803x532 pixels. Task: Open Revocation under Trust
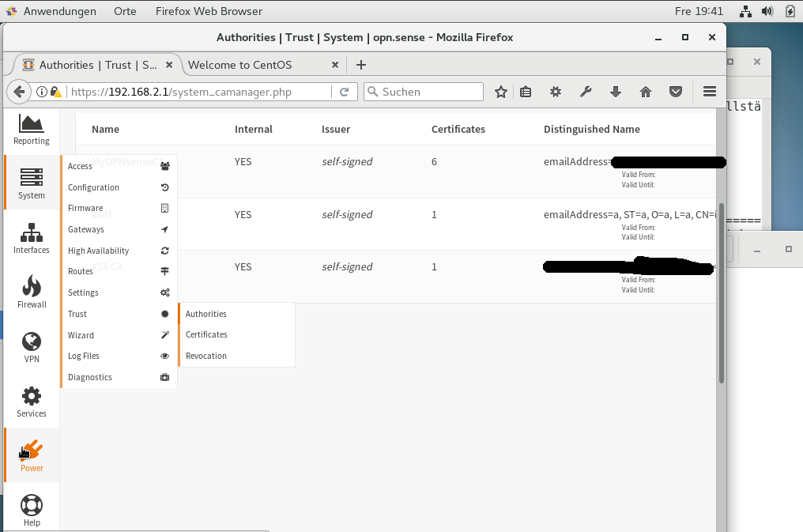[236, 356]
